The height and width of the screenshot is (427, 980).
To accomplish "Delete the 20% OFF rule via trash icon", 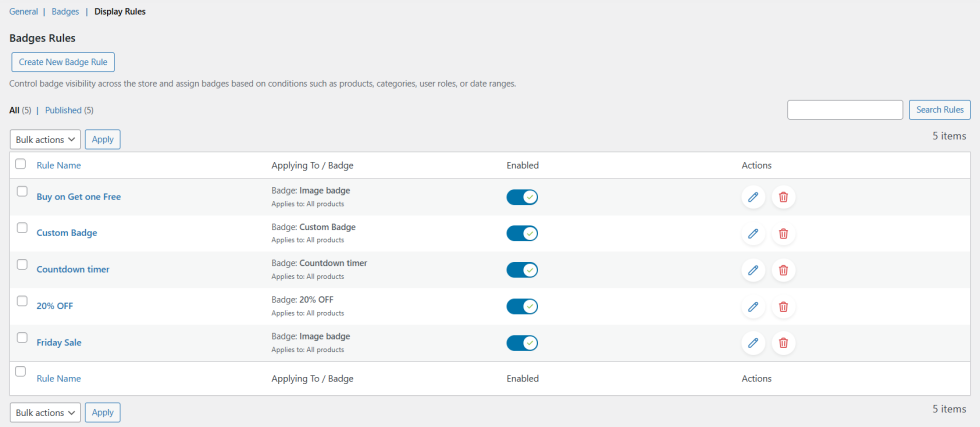I will tap(783, 307).
